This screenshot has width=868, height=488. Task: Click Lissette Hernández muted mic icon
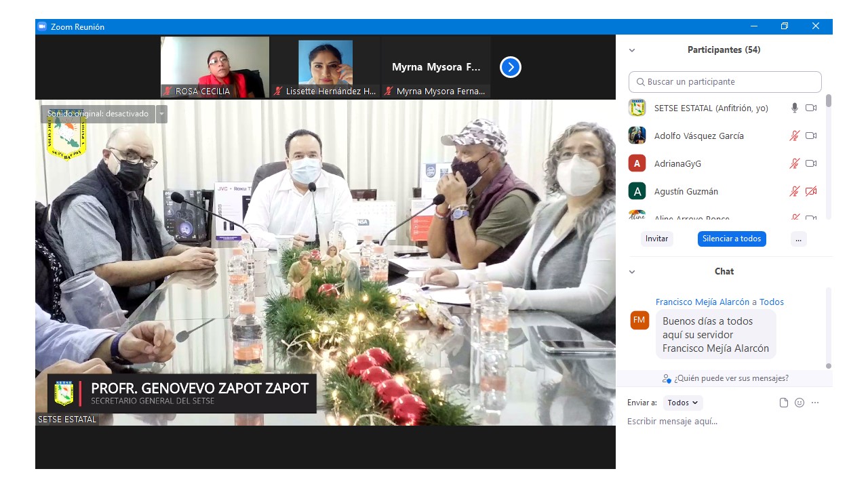click(x=278, y=91)
